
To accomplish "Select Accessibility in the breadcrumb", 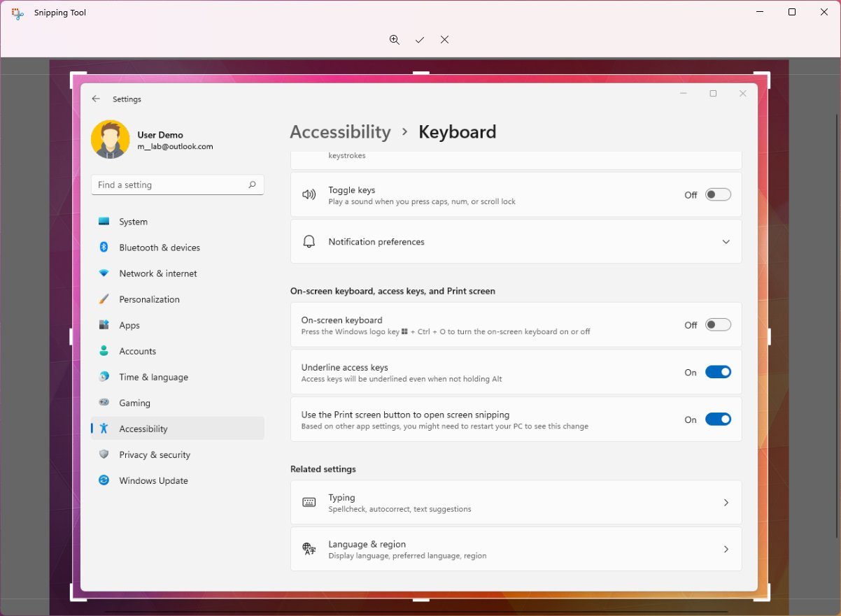I will pos(340,131).
